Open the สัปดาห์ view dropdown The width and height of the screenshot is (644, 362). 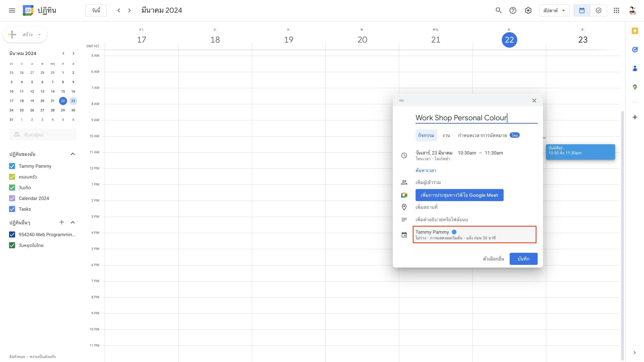point(554,10)
